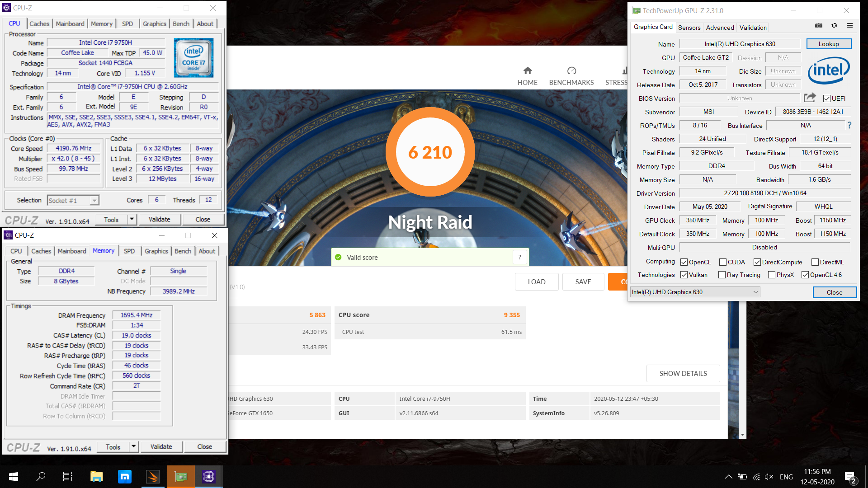
Task: Click Wi-Fi network tray icon
Action: click(756, 477)
